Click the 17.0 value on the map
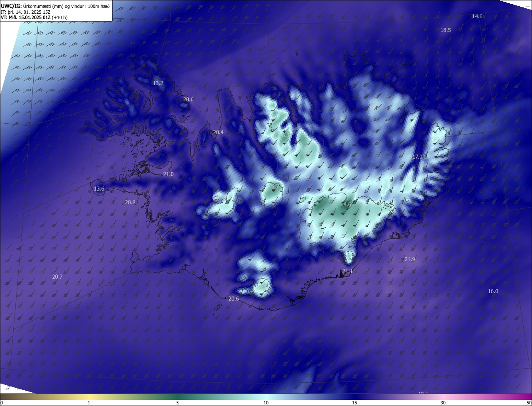532x406 pixels. (x=417, y=157)
